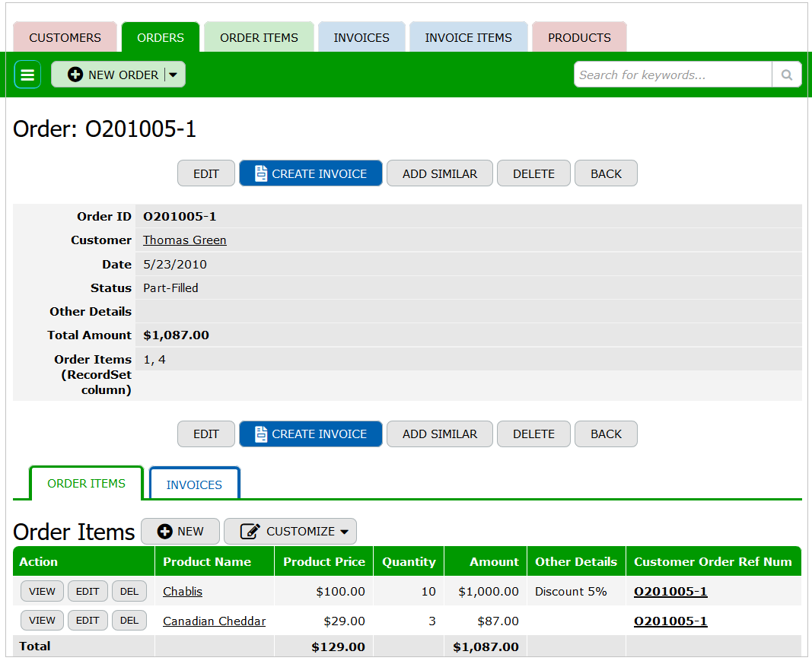Open the hamburger menu icon

coord(27,75)
